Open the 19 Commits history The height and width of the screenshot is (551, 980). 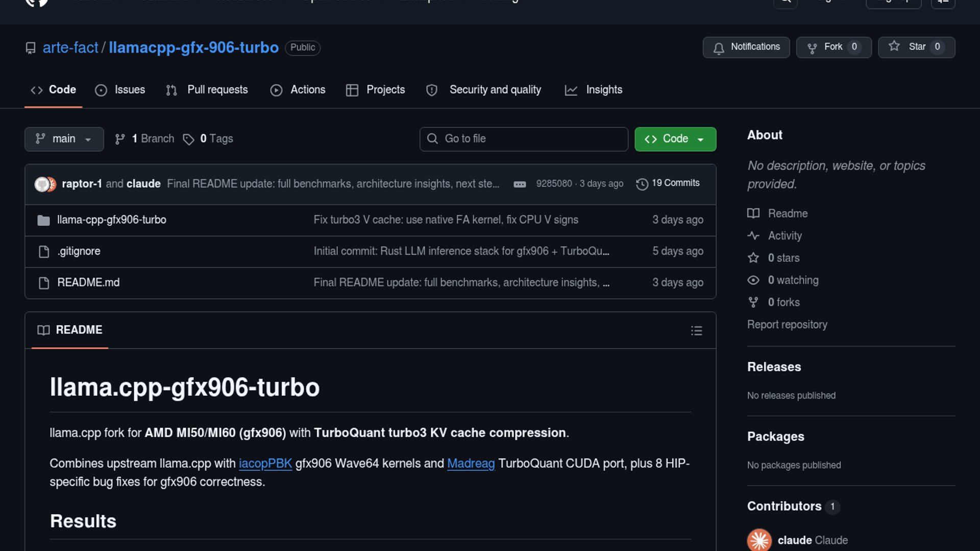[x=668, y=183]
